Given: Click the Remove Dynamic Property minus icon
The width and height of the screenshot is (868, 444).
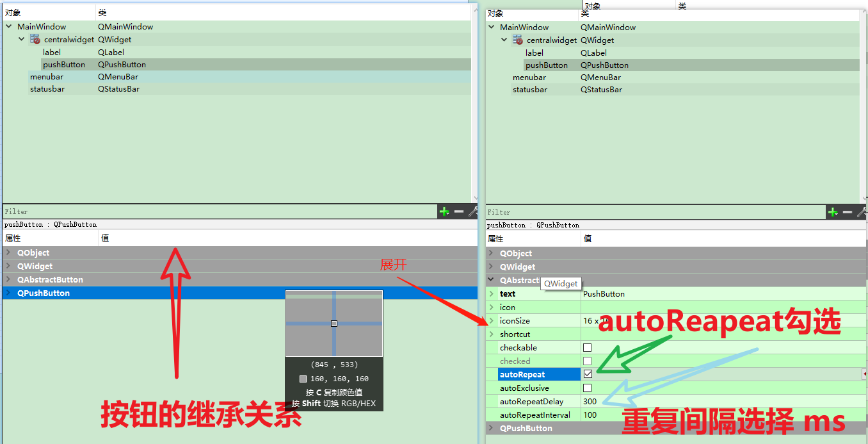Looking at the screenshot, I should (x=846, y=211).
